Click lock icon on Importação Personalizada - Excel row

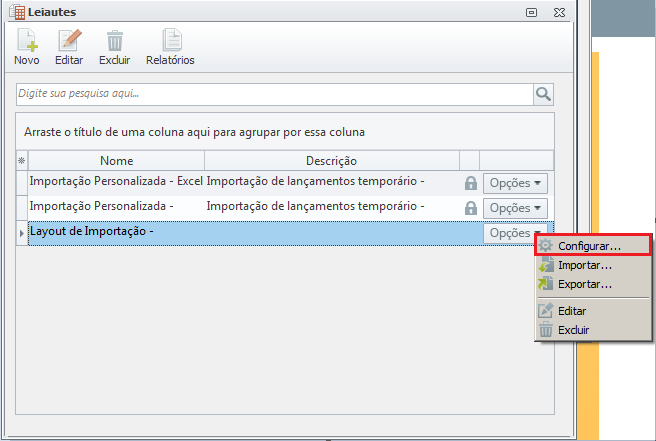click(471, 183)
